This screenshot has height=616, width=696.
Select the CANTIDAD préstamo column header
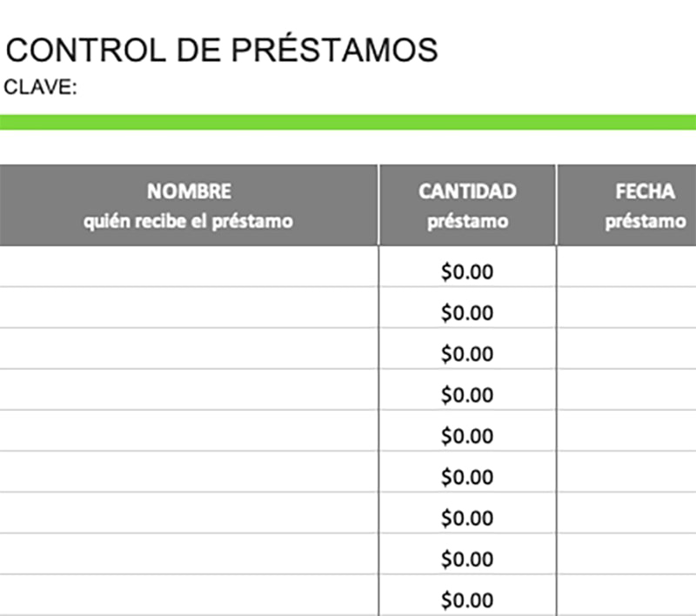(467, 205)
